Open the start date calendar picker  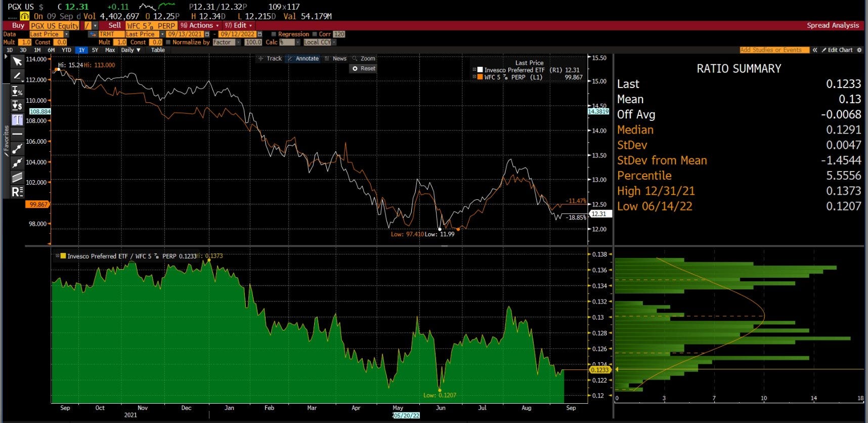pyautogui.click(x=207, y=34)
